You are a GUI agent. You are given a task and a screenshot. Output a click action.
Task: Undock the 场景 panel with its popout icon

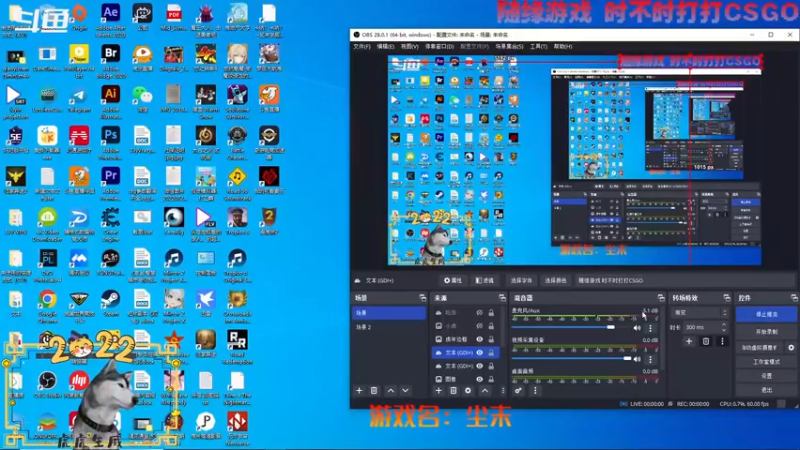tap(422, 297)
